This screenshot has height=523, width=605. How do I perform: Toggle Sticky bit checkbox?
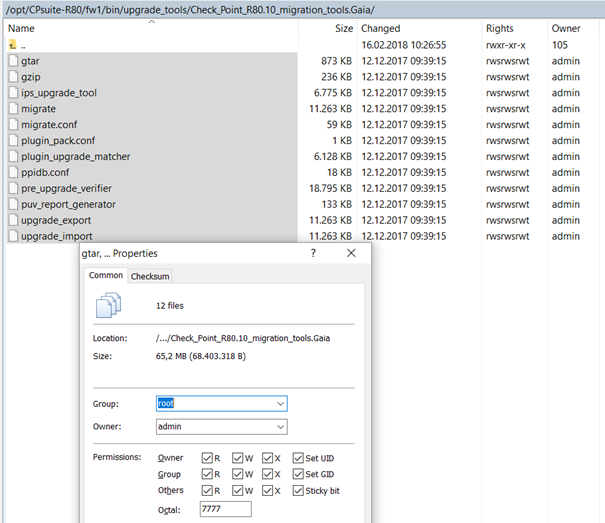point(298,490)
